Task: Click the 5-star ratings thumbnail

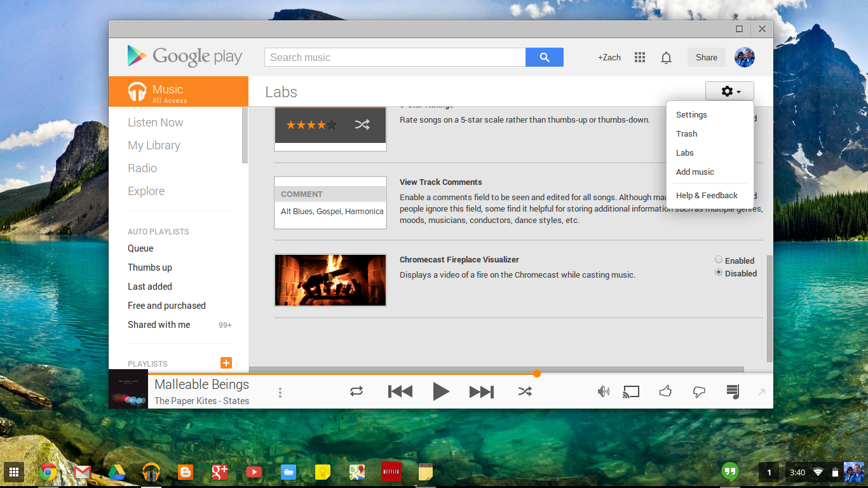Action: tap(330, 129)
